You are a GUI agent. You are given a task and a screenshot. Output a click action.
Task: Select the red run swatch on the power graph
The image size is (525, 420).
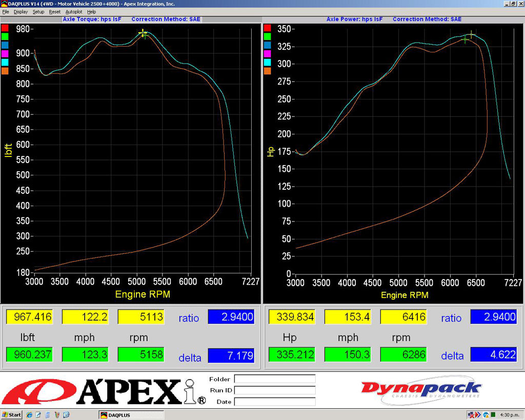[267, 27]
